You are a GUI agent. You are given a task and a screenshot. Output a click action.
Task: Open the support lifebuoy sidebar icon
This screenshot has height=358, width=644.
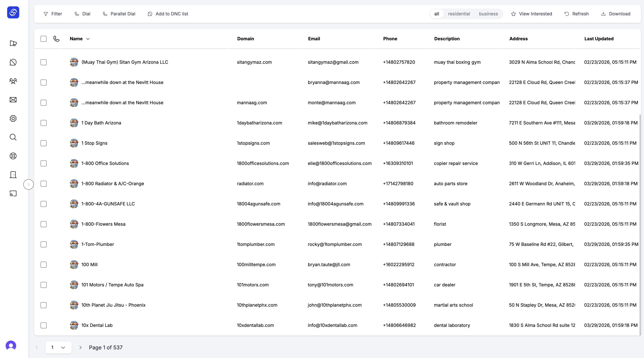tap(13, 156)
